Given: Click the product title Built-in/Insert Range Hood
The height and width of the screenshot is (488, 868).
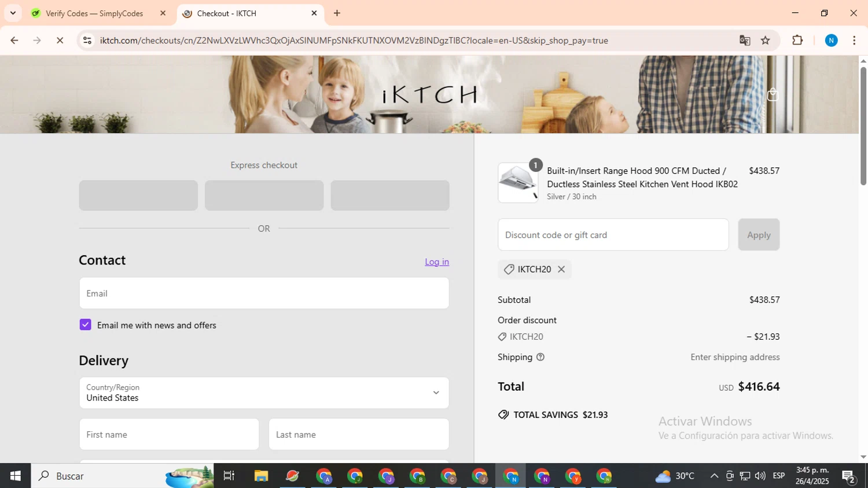Looking at the screenshot, I should pyautogui.click(x=642, y=177).
